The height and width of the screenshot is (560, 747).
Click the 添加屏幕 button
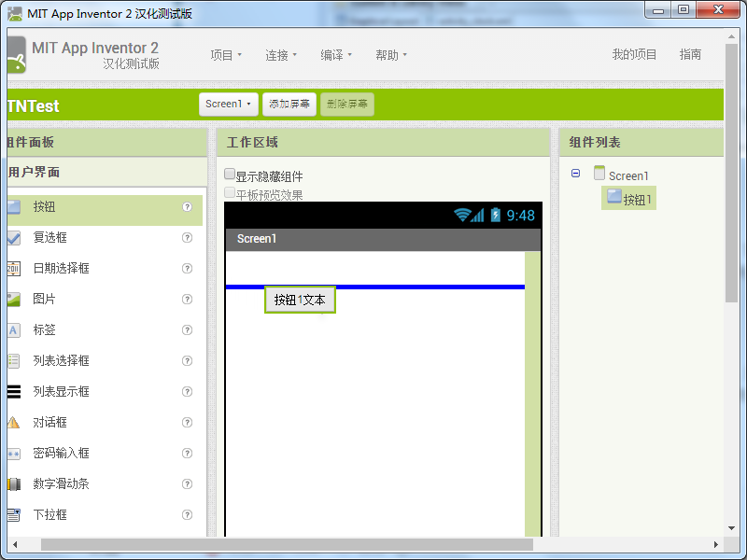(x=289, y=104)
